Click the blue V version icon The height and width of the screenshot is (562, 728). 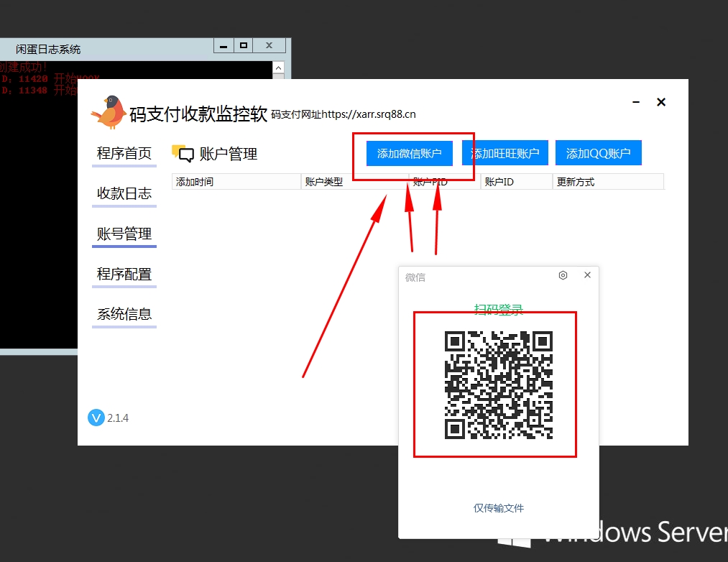click(x=96, y=418)
